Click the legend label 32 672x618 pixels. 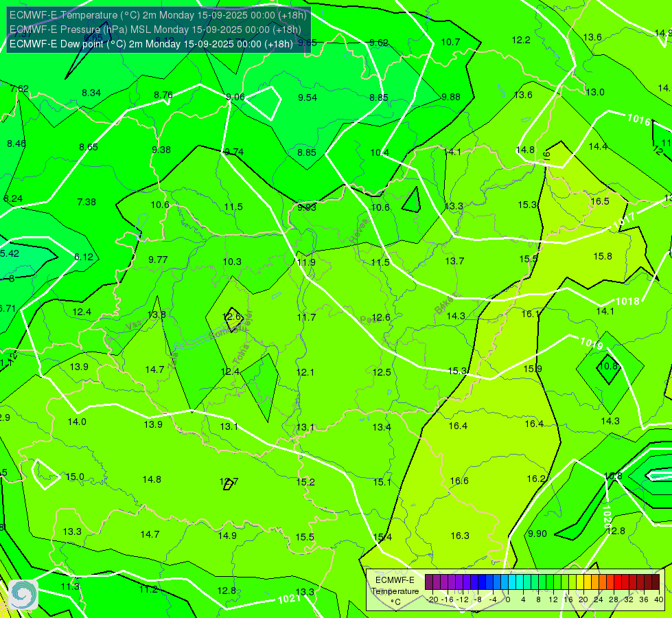coord(629,599)
